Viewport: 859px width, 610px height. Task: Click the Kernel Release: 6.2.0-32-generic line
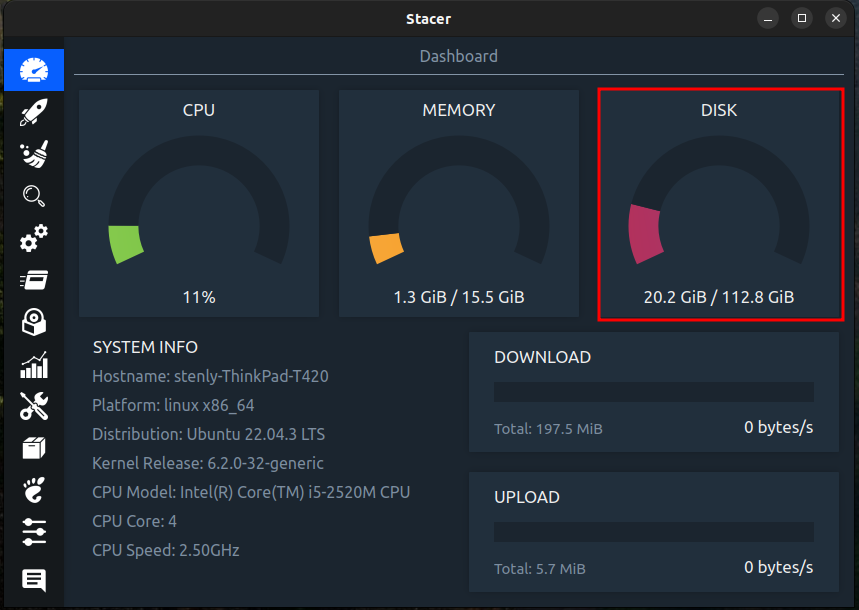(208, 464)
